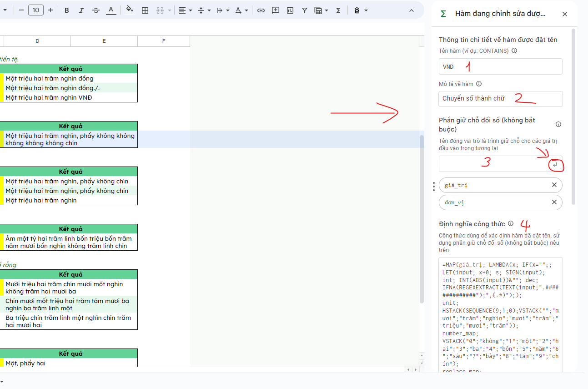The width and height of the screenshot is (588, 389).
Task: Click the functions sigma icon in toolbar
Action: (x=338, y=10)
